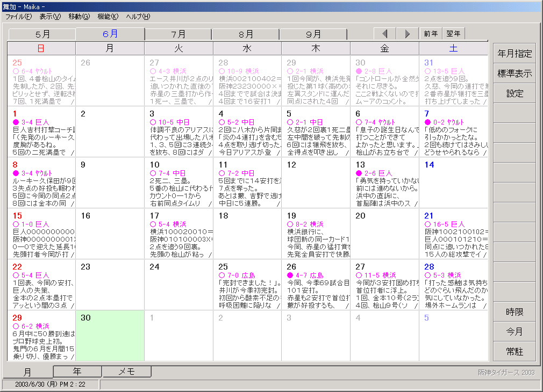Open the メモ tab at bottom
The height and width of the screenshot is (392, 543).
tap(126, 371)
